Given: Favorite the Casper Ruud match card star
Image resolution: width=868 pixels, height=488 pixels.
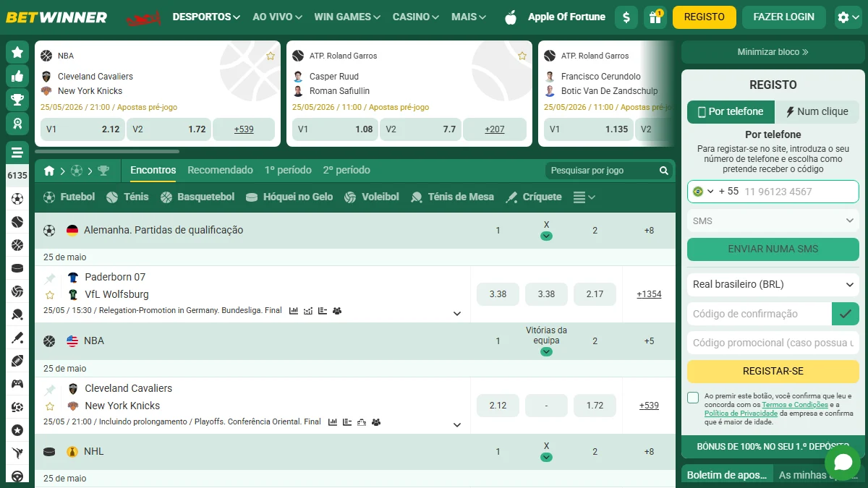Looking at the screenshot, I should point(522,56).
